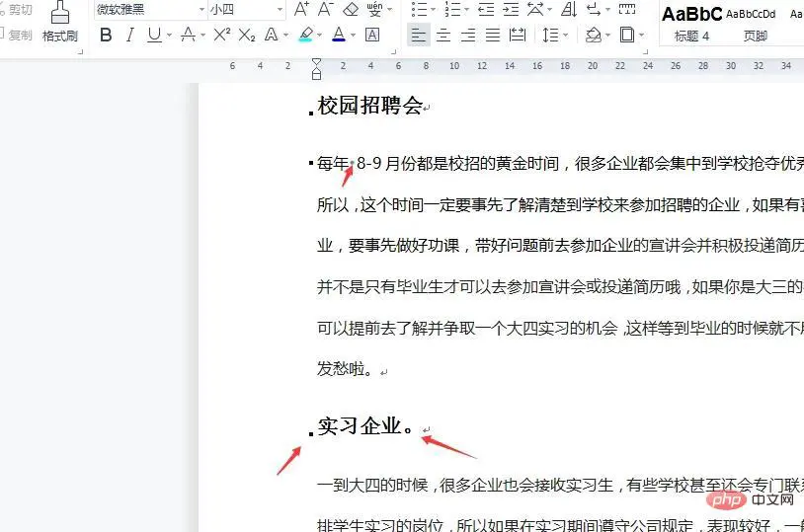
Task: Click the distributed alignment icon
Action: pos(518,35)
